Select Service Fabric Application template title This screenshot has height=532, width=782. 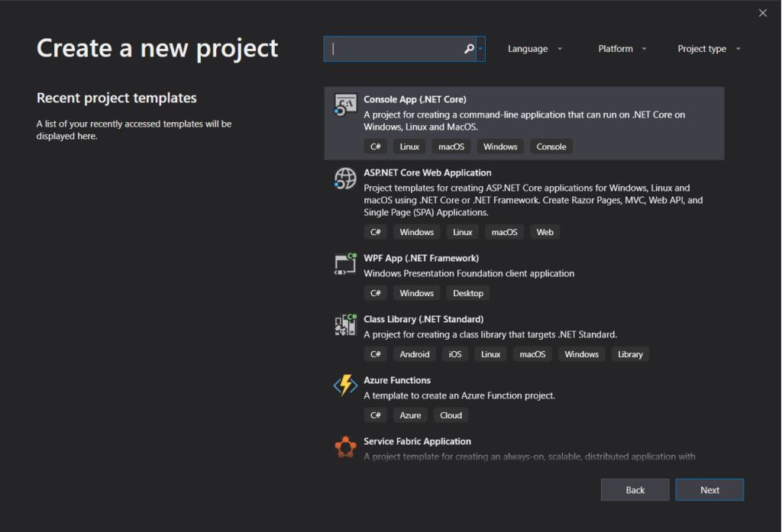(417, 441)
